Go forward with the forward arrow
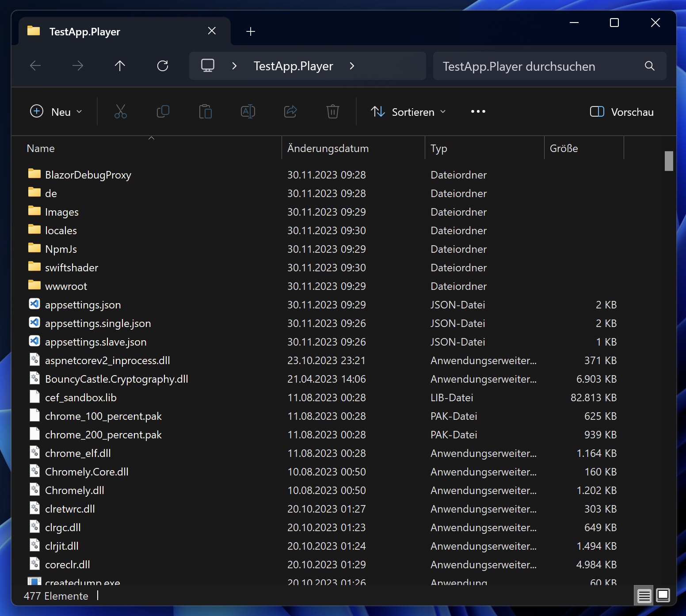The image size is (686, 616). [x=78, y=66]
